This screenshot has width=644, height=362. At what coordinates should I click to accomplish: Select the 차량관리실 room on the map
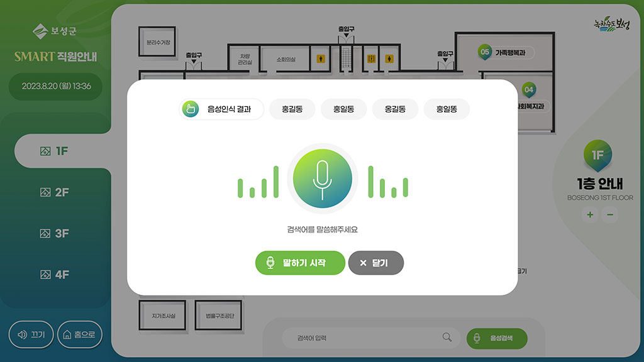(245, 59)
